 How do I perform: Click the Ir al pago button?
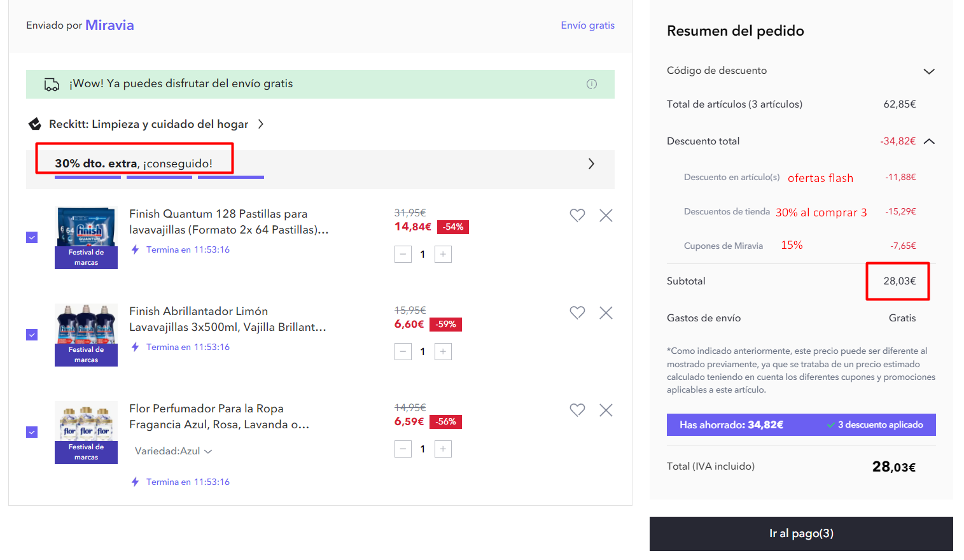pyautogui.click(x=801, y=533)
